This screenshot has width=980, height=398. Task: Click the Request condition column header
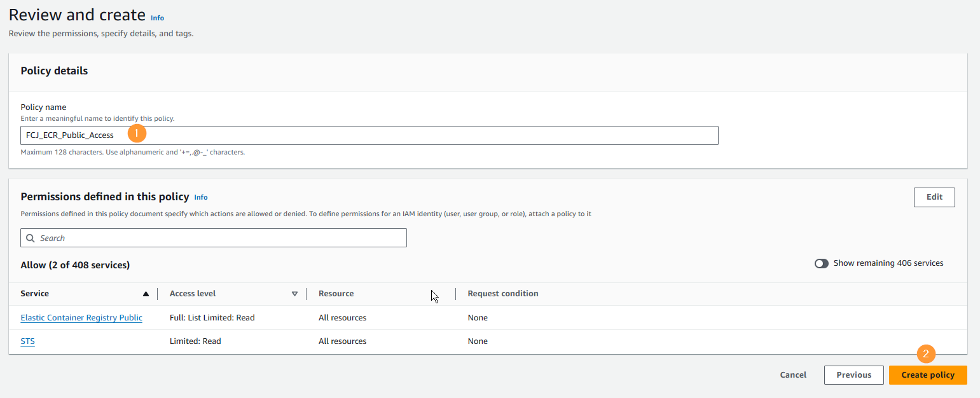(503, 294)
